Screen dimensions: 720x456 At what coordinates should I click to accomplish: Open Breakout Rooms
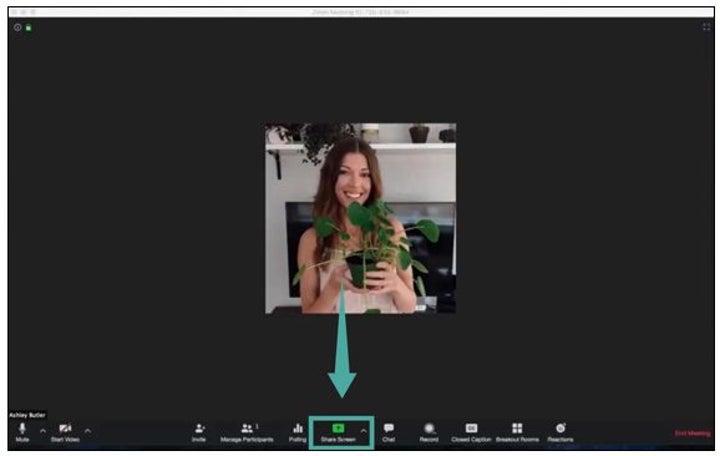pos(517,430)
